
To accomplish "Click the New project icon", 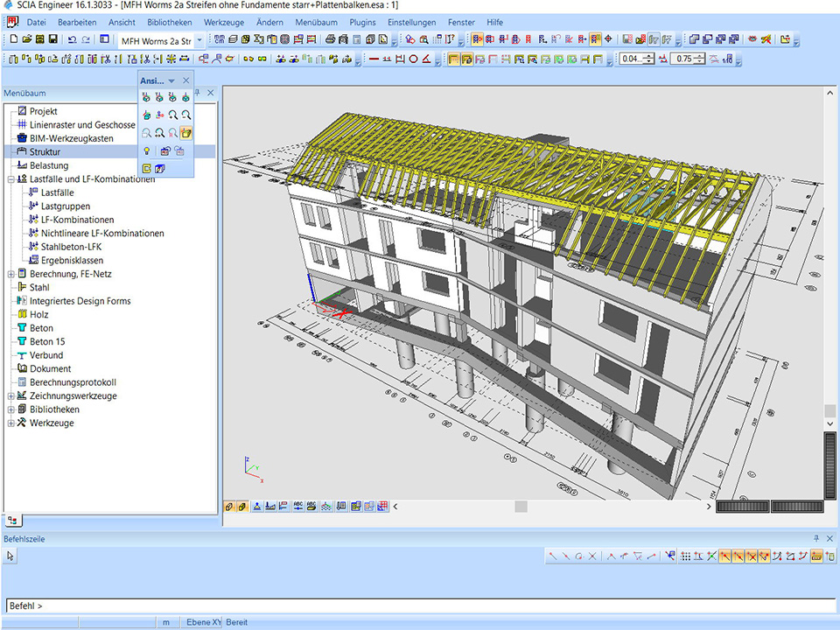I will pos(13,39).
